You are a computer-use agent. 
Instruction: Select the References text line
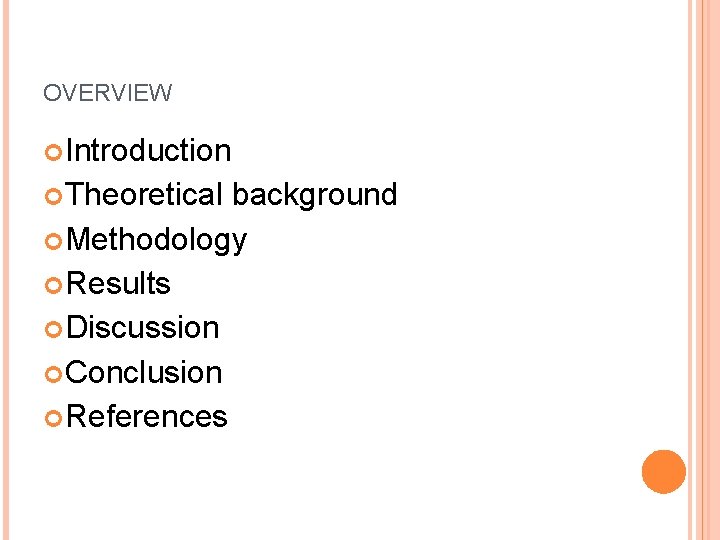147,416
